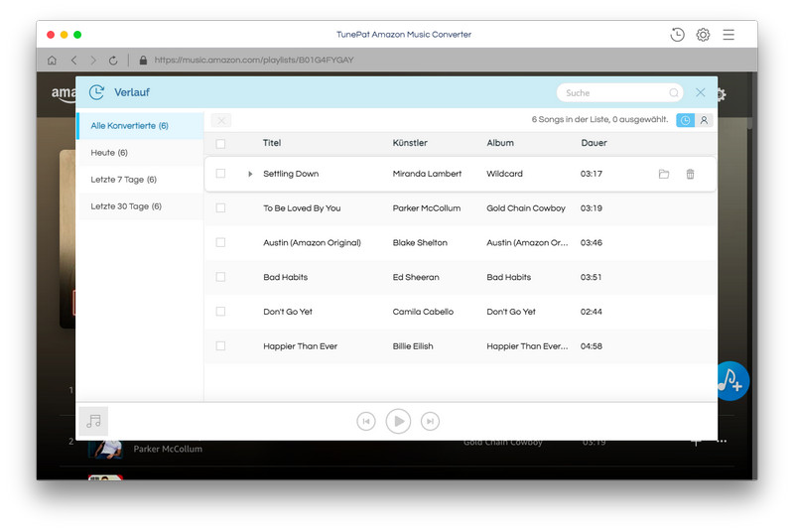Select Heute (6) filter
Image resolution: width=794 pixels, height=532 pixels.
(140, 153)
